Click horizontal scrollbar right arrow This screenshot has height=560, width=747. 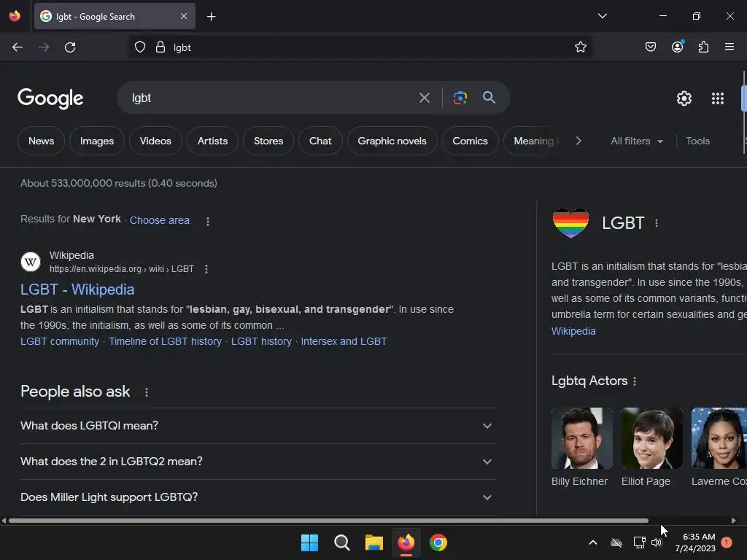[x=734, y=521]
